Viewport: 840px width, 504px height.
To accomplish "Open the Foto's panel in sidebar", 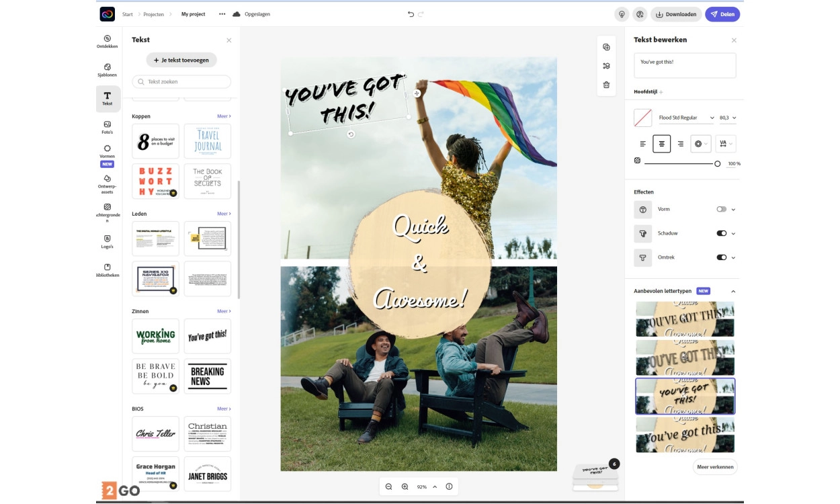I will tap(108, 127).
